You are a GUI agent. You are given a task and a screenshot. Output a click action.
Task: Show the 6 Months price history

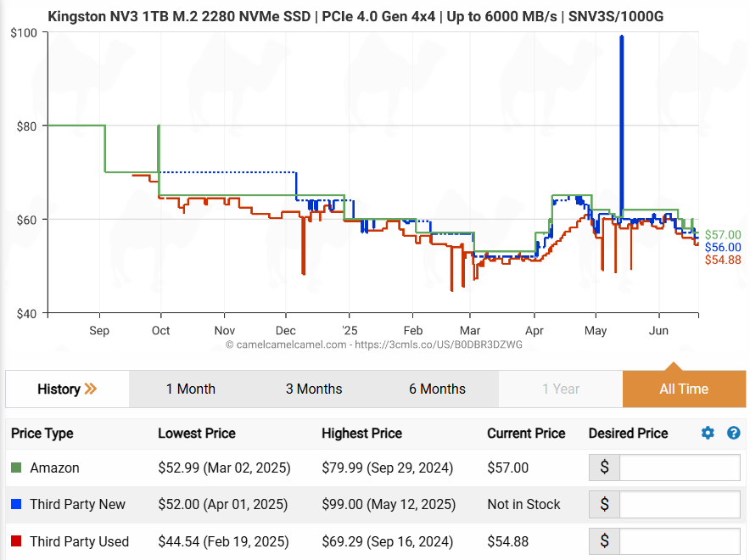pos(437,389)
